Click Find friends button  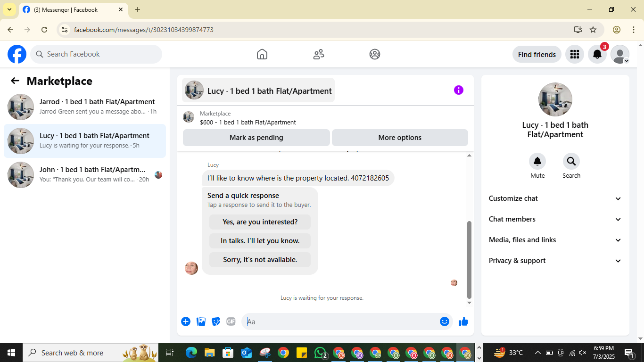(x=537, y=54)
